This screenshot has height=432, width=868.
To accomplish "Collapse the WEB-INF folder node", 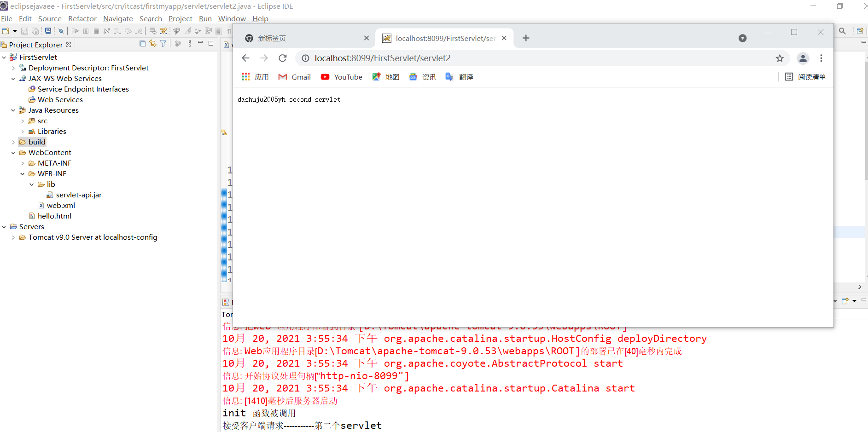I will click(23, 174).
